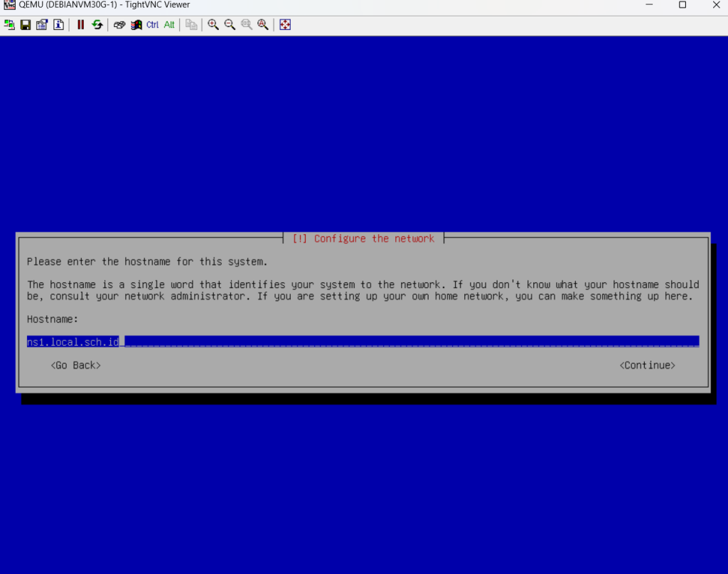Zoom in with the plus magnifier icon
This screenshot has height=574, width=728.
tap(213, 25)
